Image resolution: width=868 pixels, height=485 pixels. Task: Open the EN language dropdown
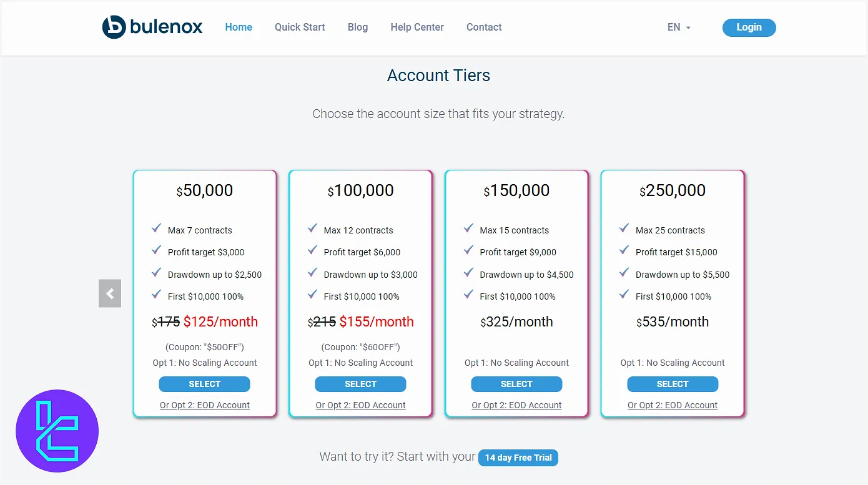pos(679,27)
